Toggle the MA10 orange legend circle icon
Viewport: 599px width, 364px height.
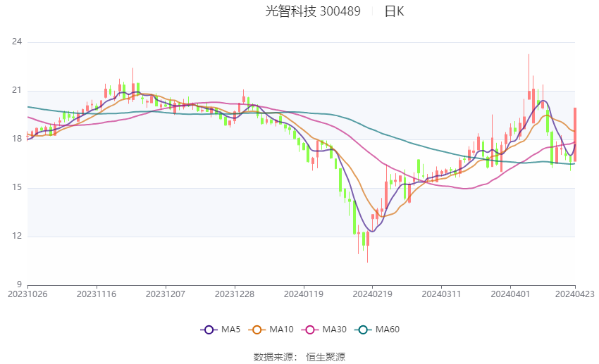(x=257, y=330)
